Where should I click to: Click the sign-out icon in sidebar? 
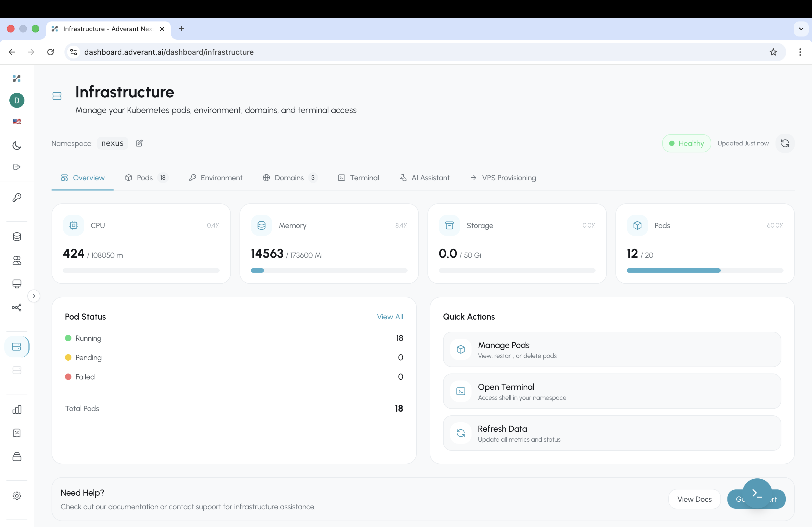click(x=17, y=167)
